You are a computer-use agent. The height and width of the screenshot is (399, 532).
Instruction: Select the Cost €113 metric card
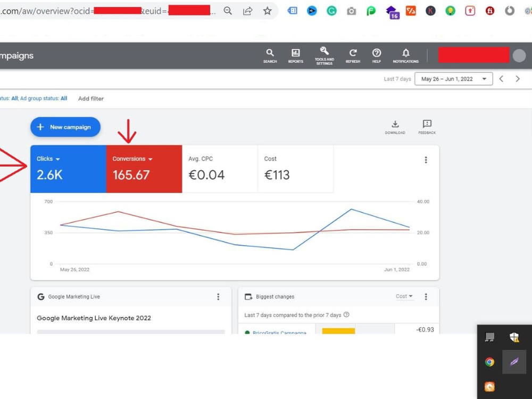[x=295, y=169]
